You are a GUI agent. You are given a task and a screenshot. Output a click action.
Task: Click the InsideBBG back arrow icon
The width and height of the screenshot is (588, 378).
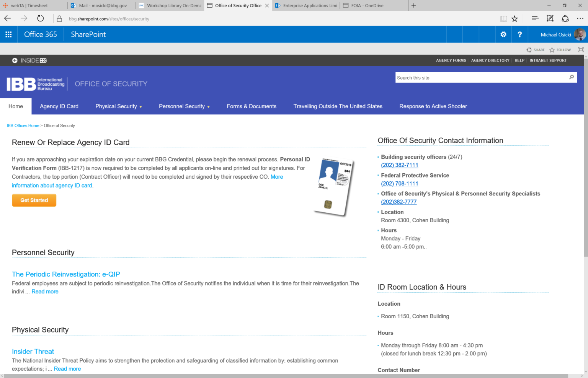(15, 60)
